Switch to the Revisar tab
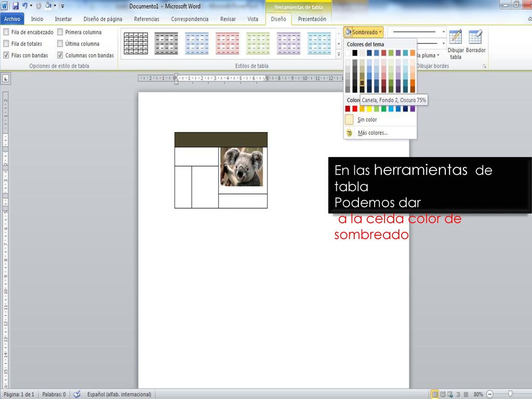Screen dimensions: 532x399 (228, 19)
